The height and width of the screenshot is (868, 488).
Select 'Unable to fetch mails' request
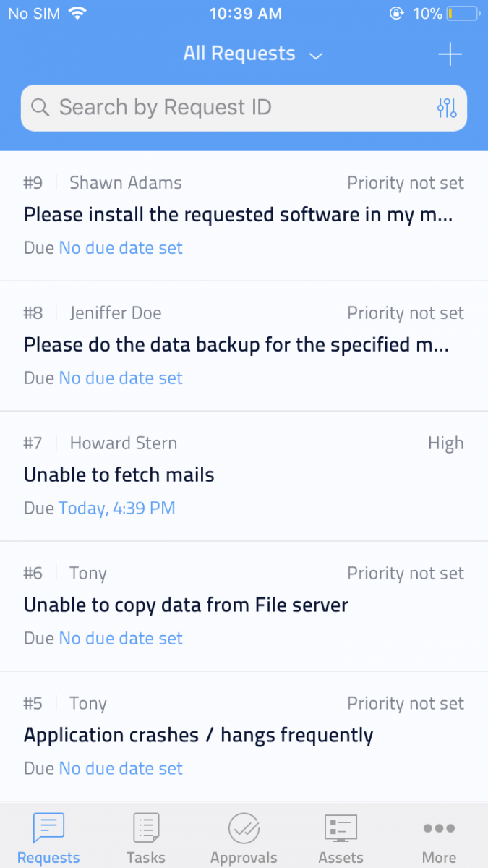point(119,475)
